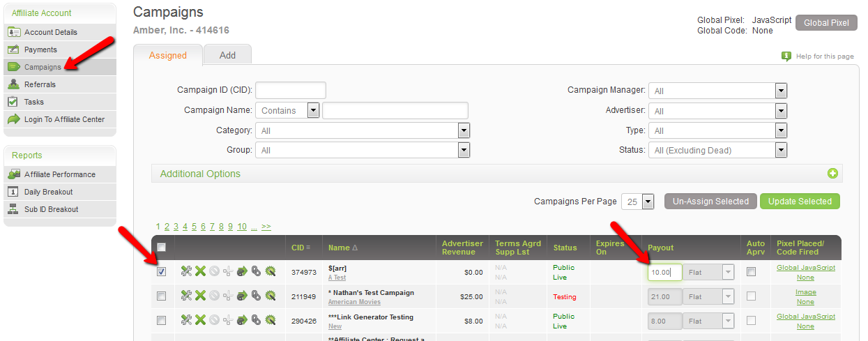868x341 pixels.
Task: Open Referrals in the sidebar menu
Action: [x=59, y=84]
